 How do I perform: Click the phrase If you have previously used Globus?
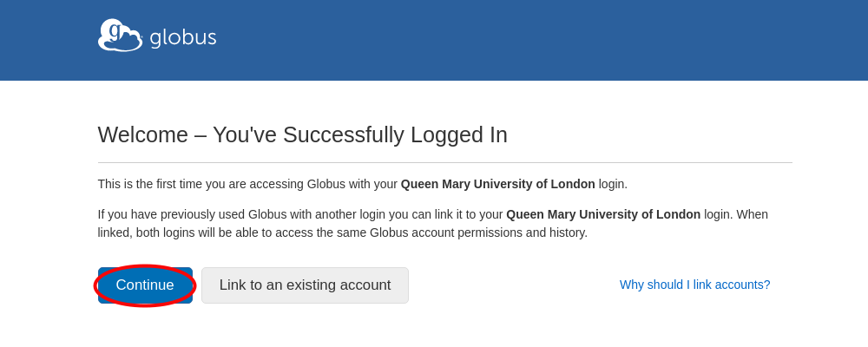pyautogui.click(x=194, y=214)
